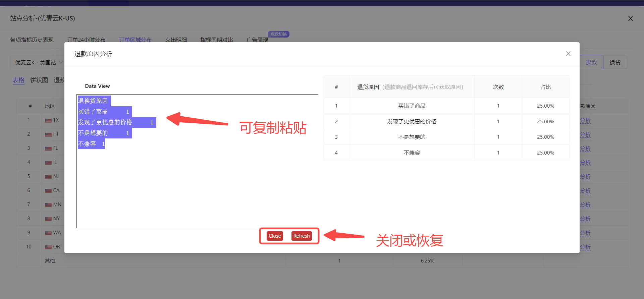Click the US flag icon beside CA
The width and height of the screenshot is (644, 299).
click(48, 191)
